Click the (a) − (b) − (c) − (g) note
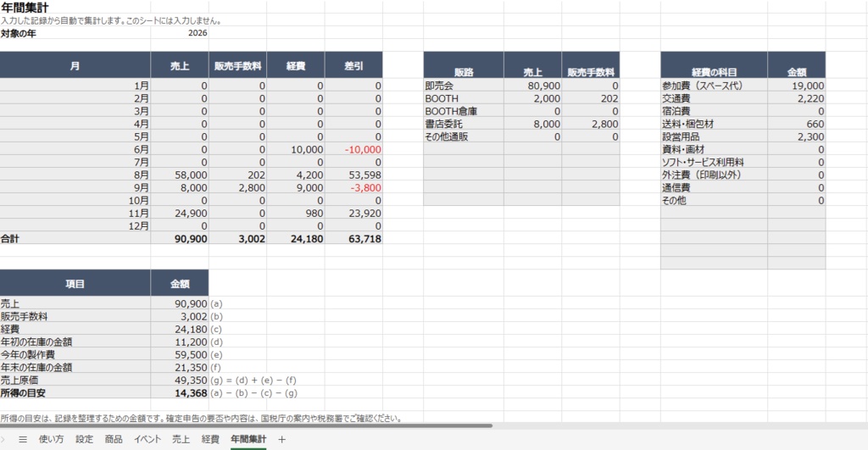 [x=254, y=393]
